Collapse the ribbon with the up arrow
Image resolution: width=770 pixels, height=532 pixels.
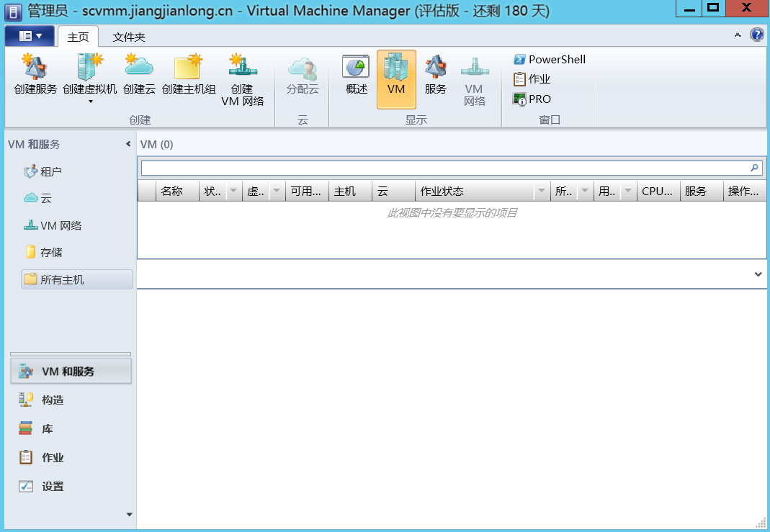pyautogui.click(x=738, y=35)
